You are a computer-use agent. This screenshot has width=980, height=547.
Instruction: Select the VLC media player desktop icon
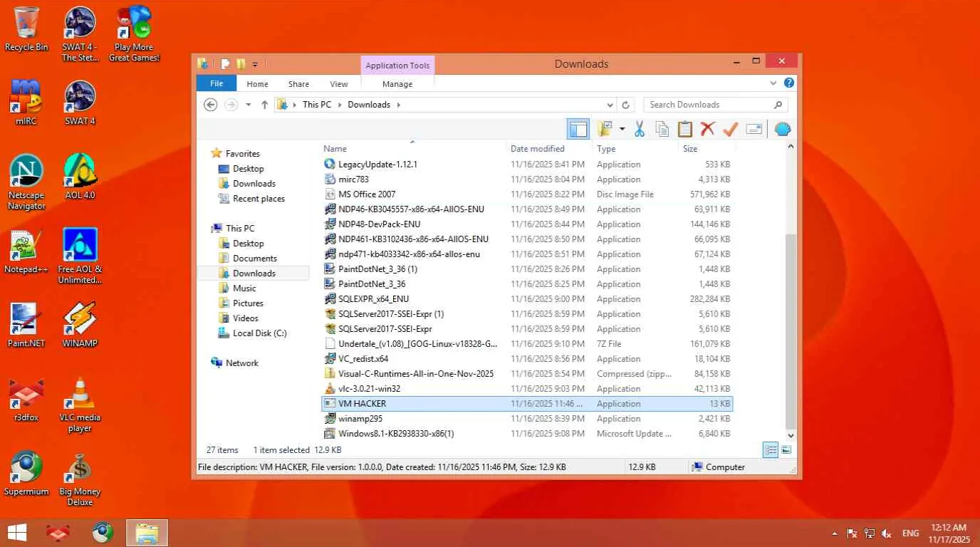pos(80,405)
